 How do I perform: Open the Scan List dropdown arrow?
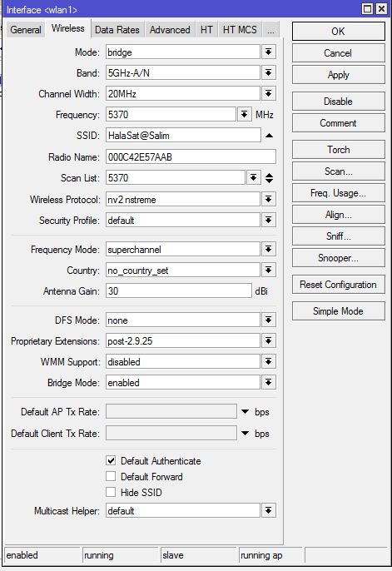(253, 178)
